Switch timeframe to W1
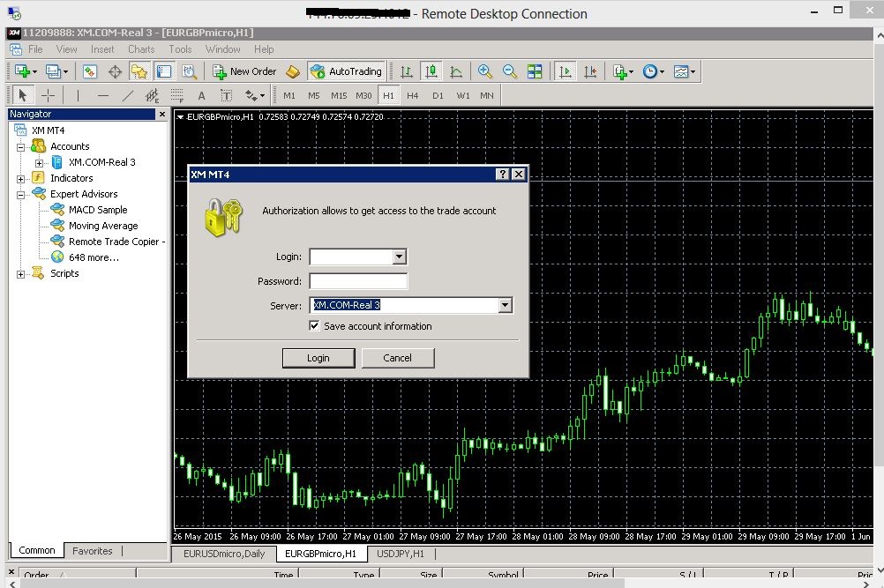884x588 pixels. coord(463,96)
